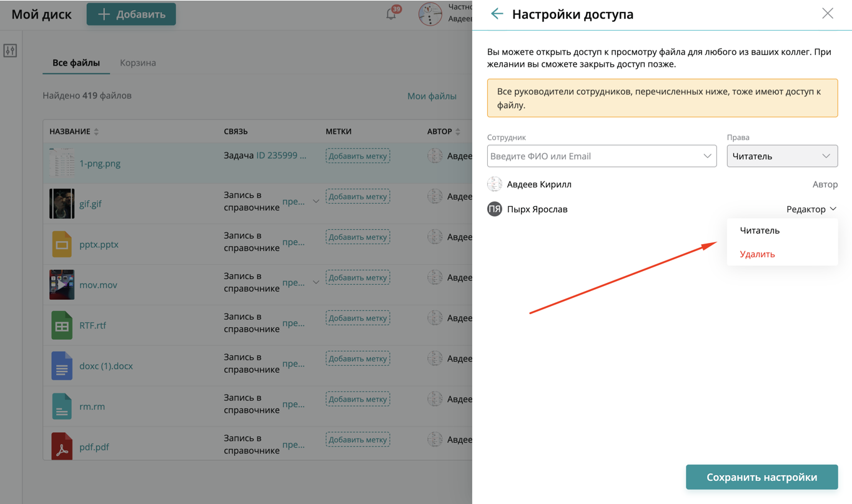Expand the link chevron in gif.gif row

316,202
